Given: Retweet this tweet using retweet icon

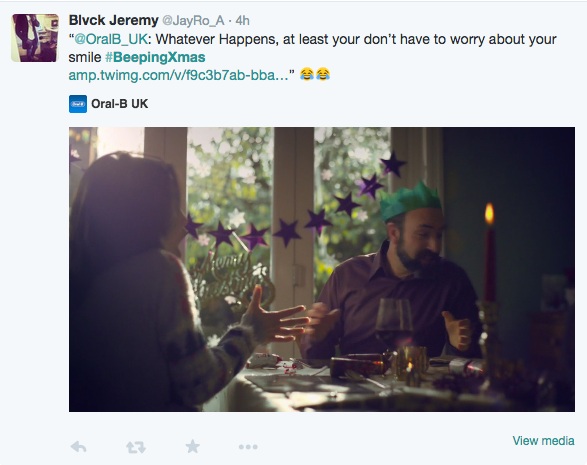Looking at the screenshot, I should 136,447.
